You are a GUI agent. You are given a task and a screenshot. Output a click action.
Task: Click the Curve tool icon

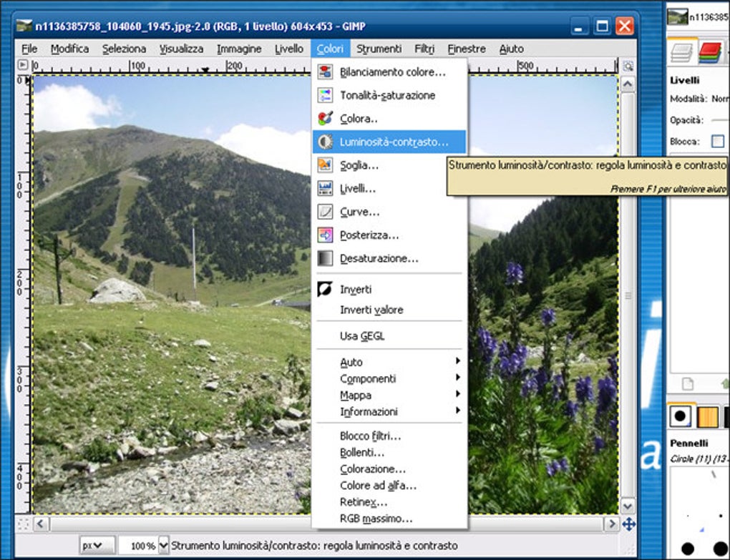(x=325, y=212)
